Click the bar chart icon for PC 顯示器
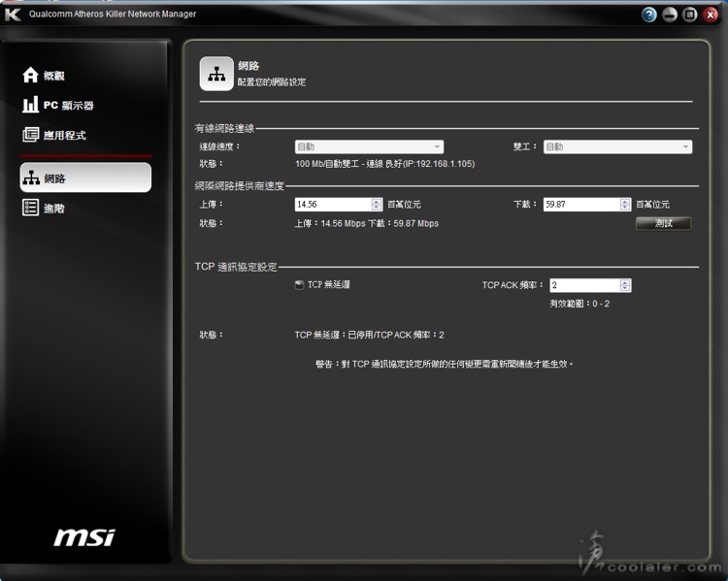Image resolution: width=728 pixels, height=581 pixels. (30, 105)
